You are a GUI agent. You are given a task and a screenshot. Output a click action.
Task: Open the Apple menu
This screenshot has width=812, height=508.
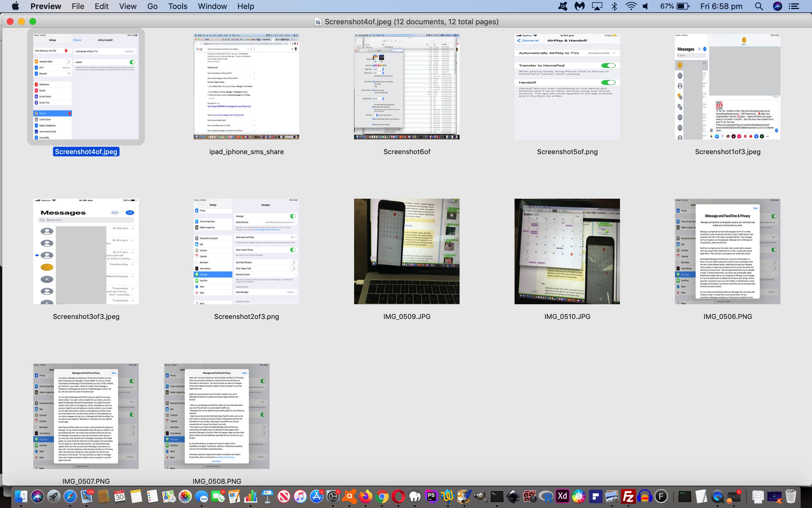point(16,6)
